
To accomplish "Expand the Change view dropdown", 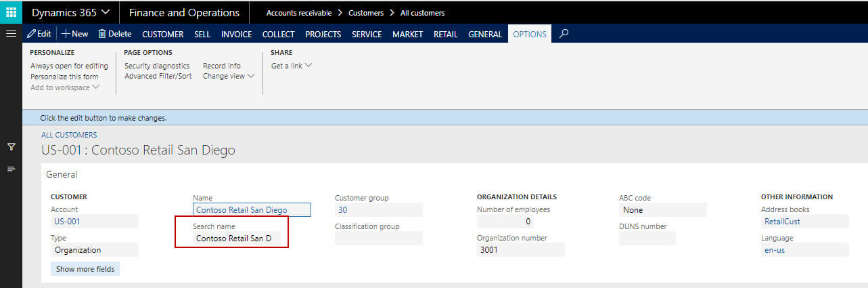I will tap(229, 77).
